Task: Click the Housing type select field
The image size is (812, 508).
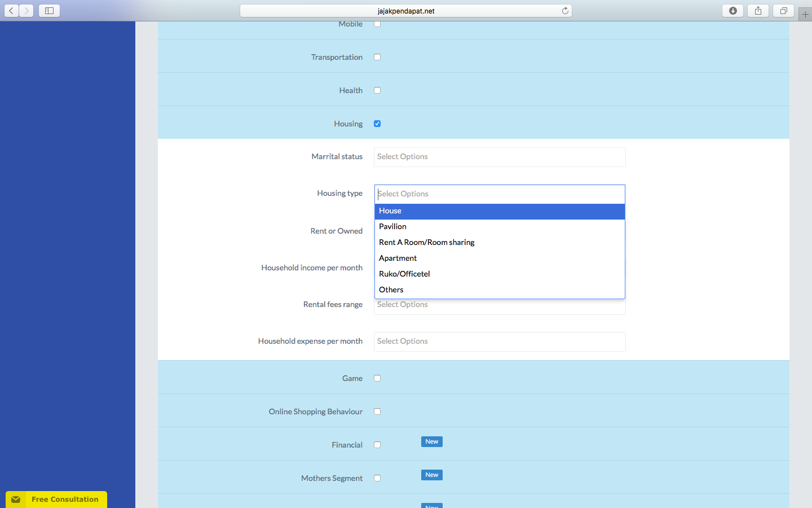Action: pyautogui.click(x=500, y=194)
